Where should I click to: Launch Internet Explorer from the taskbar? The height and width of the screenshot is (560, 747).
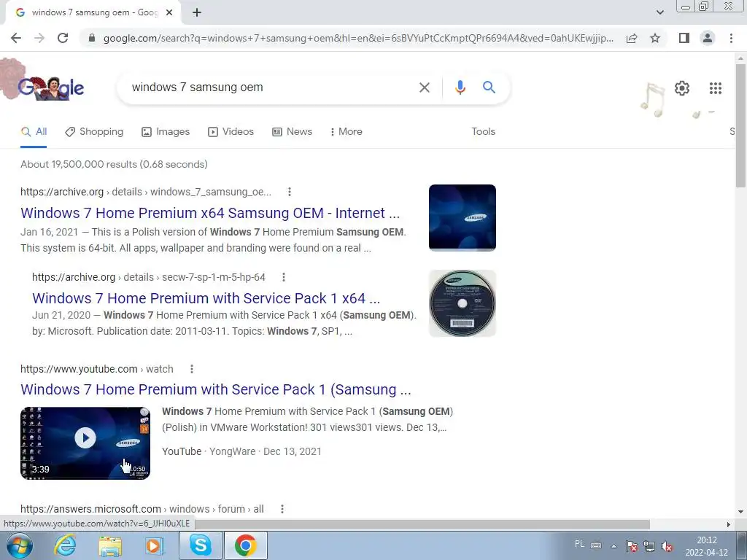(x=65, y=545)
